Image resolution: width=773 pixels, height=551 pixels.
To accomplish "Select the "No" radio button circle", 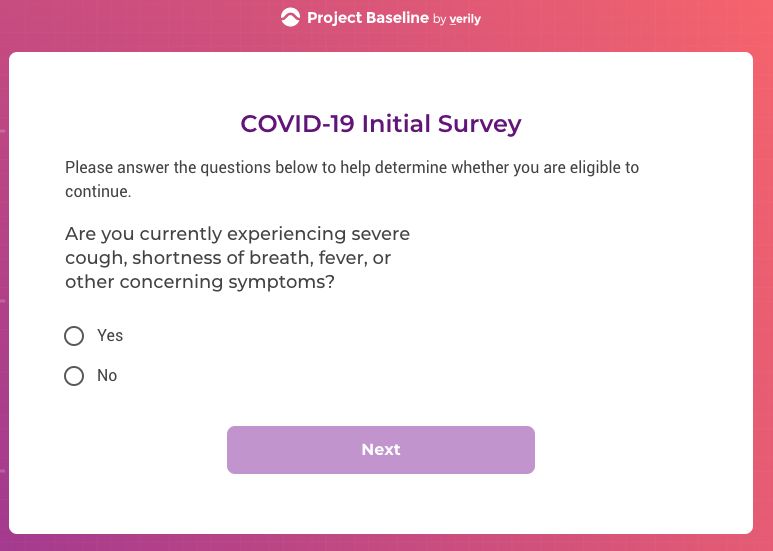I will (74, 376).
